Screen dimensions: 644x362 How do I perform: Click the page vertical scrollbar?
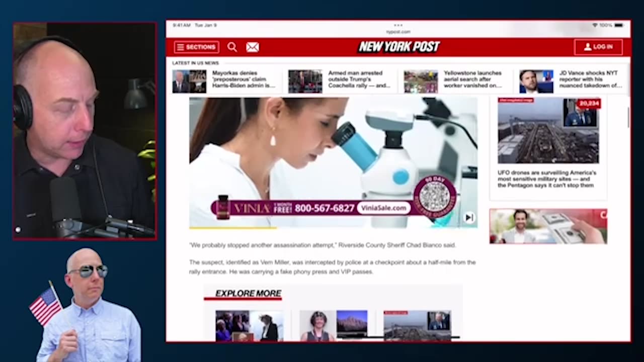pyautogui.click(x=628, y=118)
